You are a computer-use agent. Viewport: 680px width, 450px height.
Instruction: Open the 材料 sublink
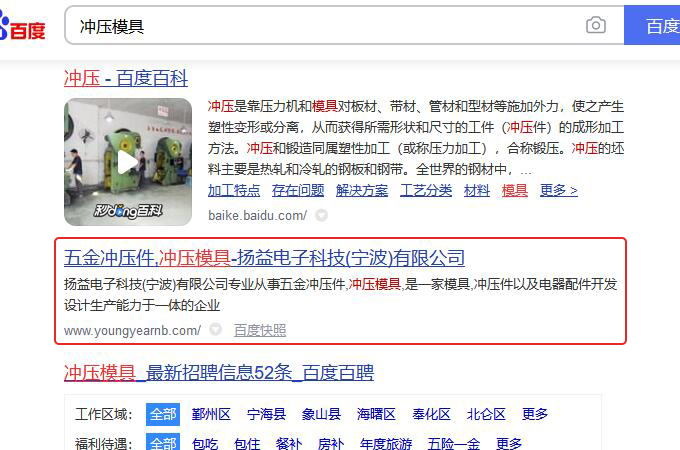pos(477,190)
